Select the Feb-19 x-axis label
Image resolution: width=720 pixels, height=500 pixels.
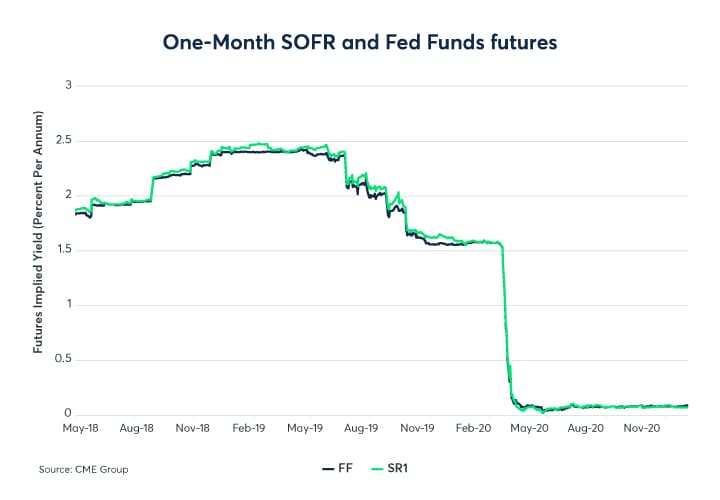(247, 427)
